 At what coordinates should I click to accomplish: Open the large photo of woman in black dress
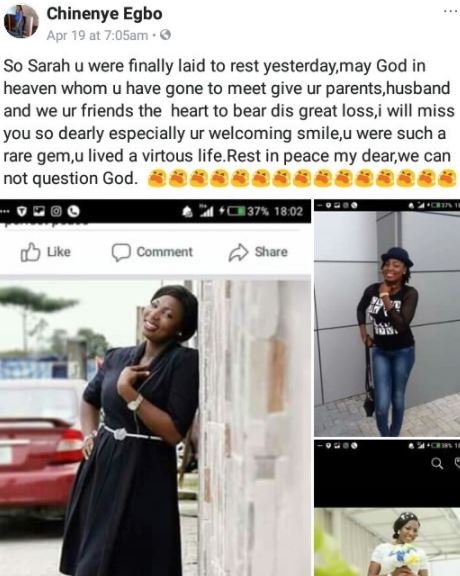point(155,428)
